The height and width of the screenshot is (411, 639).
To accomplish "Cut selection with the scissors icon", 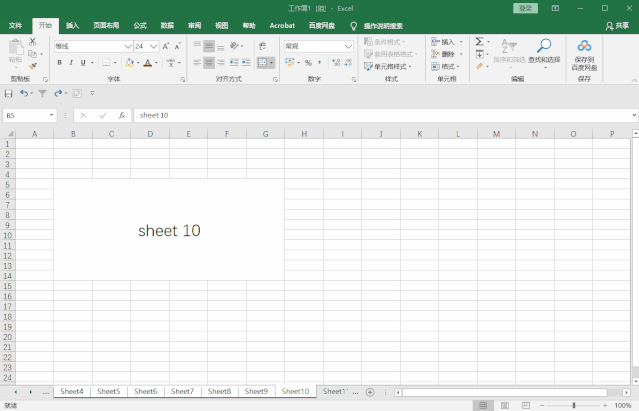I will (x=33, y=42).
